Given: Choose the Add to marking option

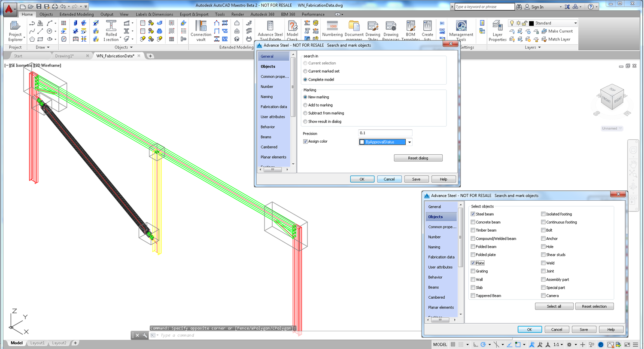Looking at the screenshot, I should pos(305,105).
